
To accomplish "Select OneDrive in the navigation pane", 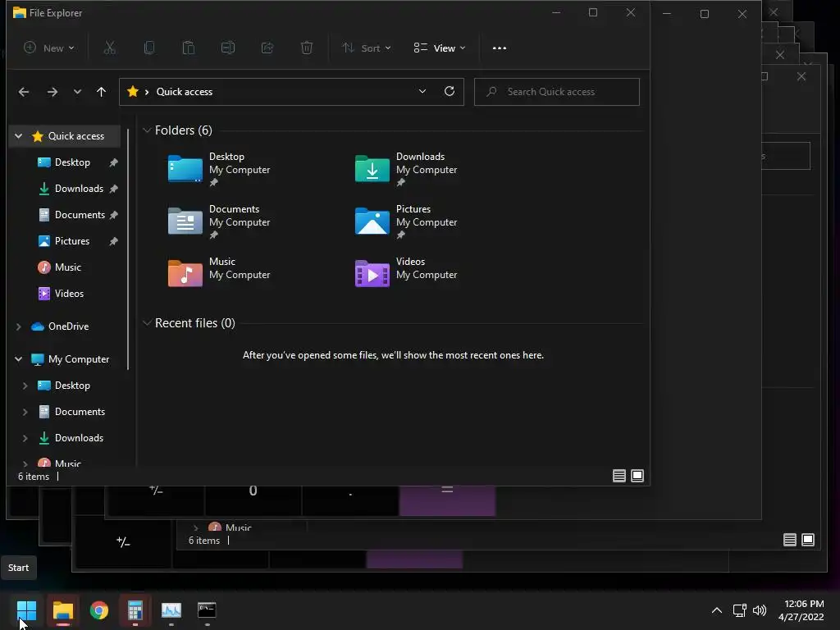I will click(67, 326).
